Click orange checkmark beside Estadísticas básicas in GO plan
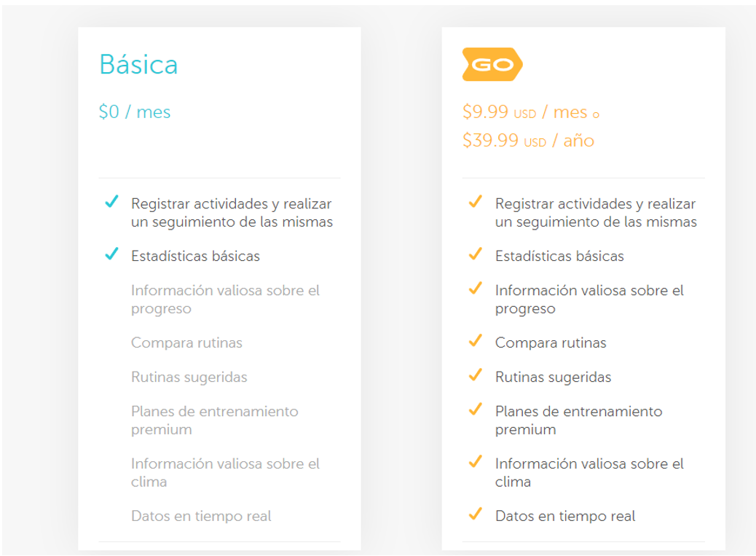 point(476,254)
